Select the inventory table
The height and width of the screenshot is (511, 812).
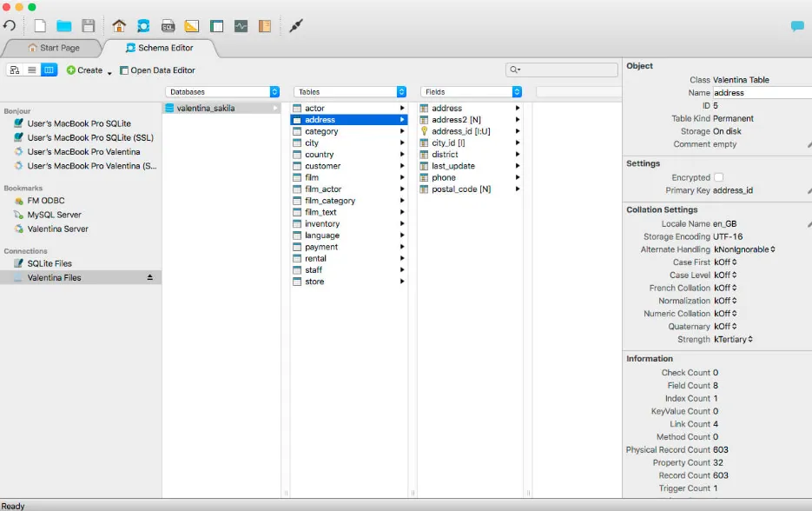click(349, 224)
